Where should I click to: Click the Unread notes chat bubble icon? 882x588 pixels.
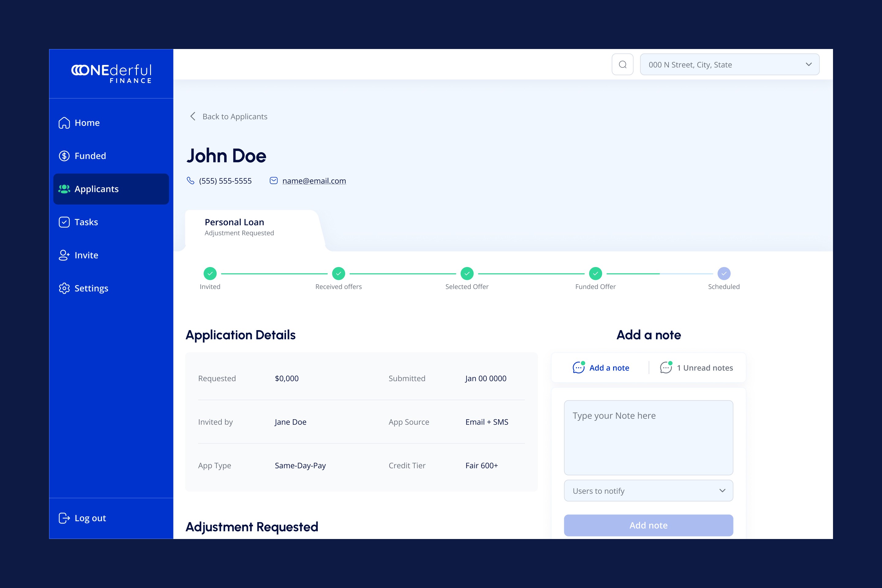click(x=665, y=367)
